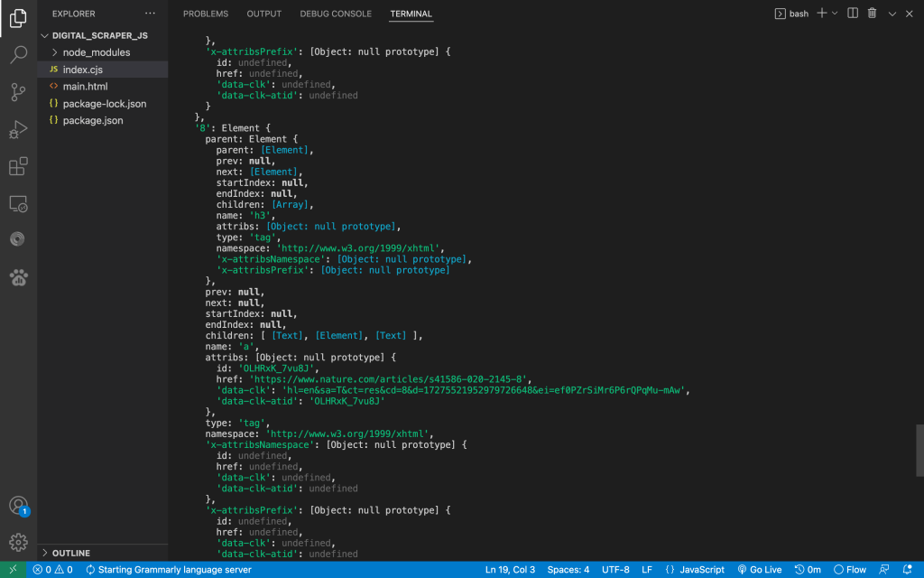Click the 0m time tracker status
The width and height of the screenshot is (924, 578).
(x=808, y=570)
